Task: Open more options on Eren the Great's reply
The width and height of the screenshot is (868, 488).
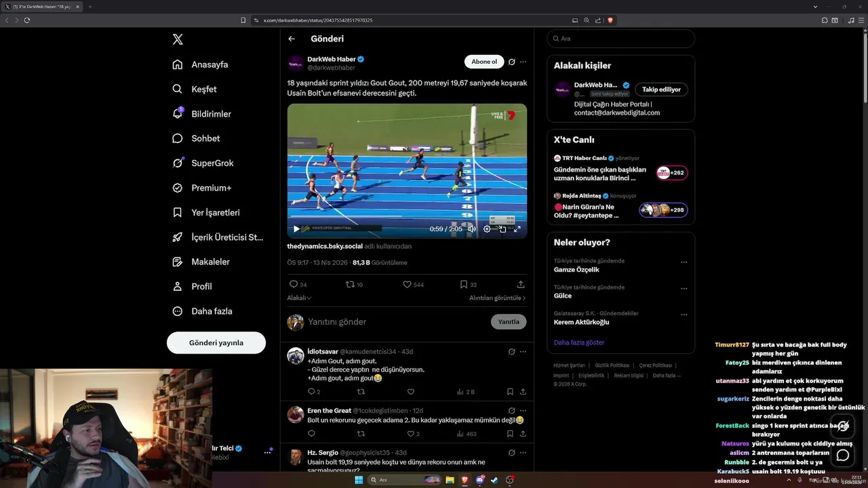Action: click(523, 411)
